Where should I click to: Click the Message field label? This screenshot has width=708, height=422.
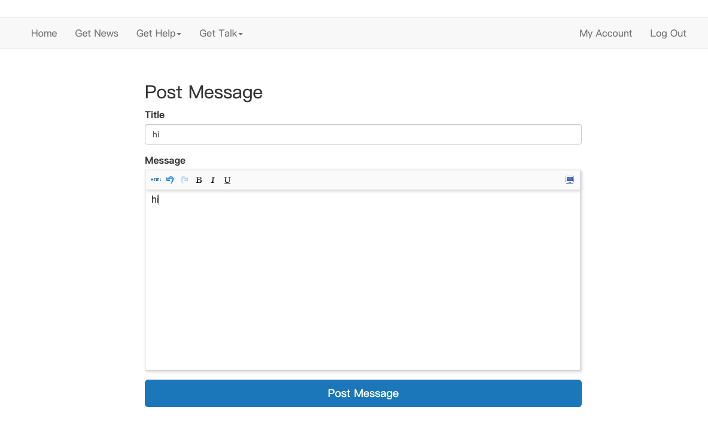[165, 160]
